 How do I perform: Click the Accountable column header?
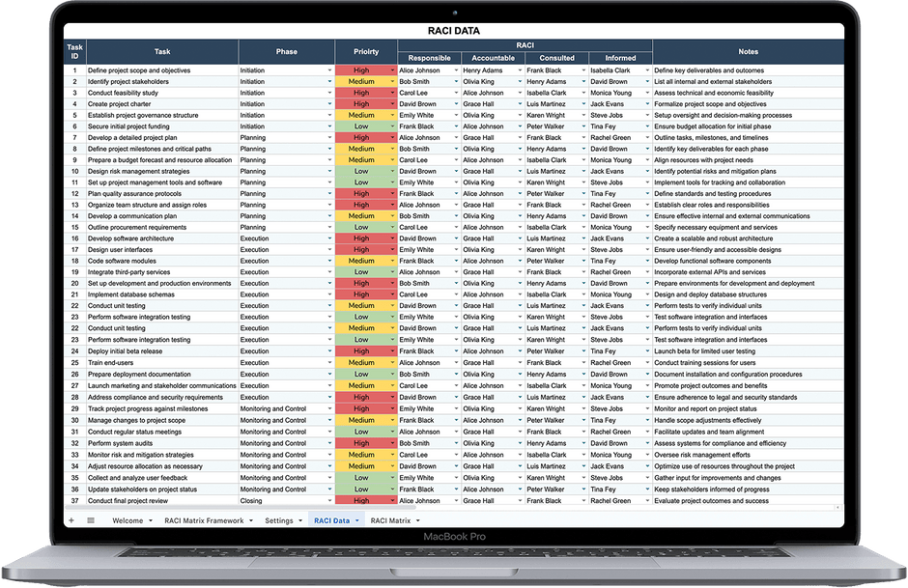tap(493, 58)
